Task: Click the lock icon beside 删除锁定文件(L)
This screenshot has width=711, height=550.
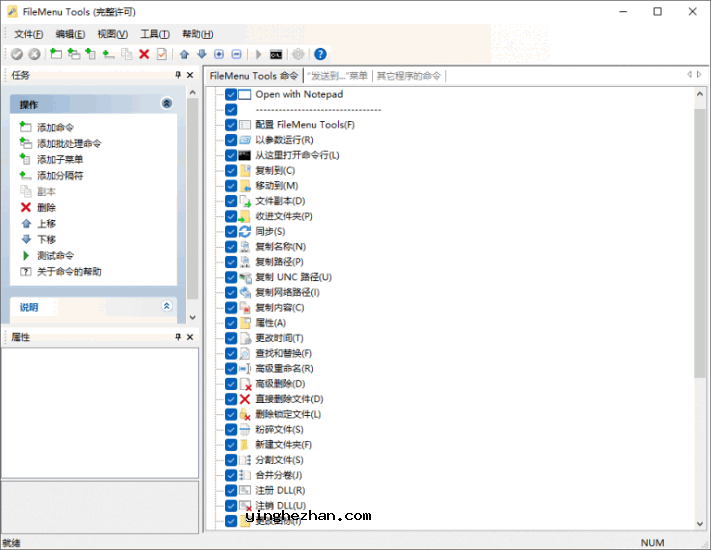Action: (x=245, y=414)
